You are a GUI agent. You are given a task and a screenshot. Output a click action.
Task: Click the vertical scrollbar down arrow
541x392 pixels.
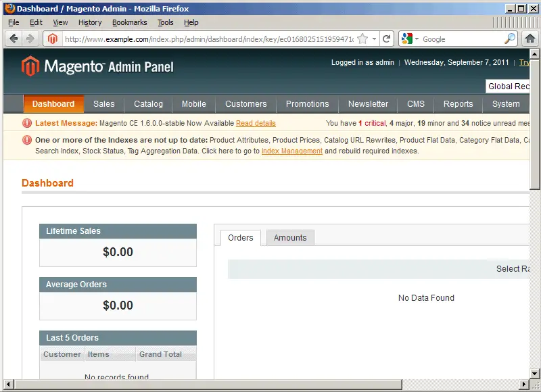point(534,373)
